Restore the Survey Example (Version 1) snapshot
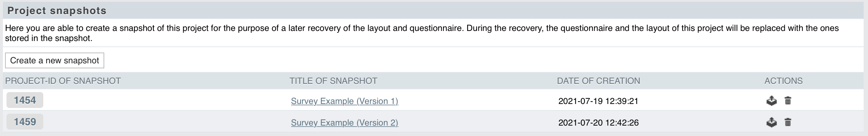 [771, 101]
